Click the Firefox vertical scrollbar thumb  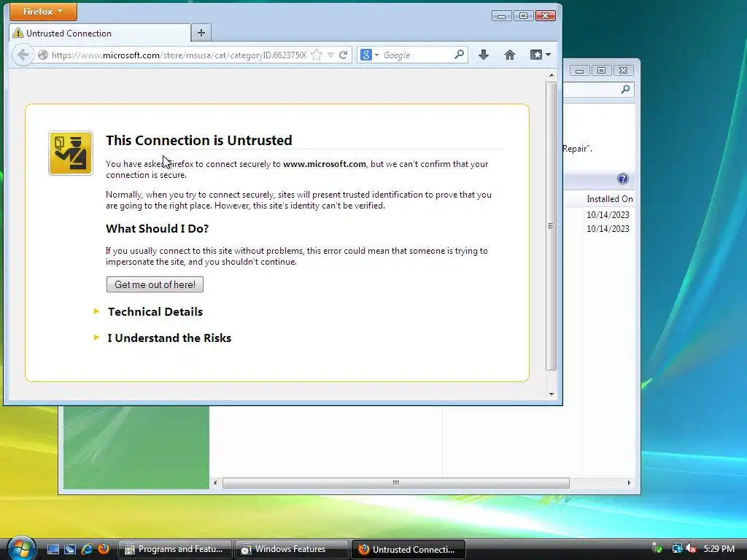coord(551,226)
